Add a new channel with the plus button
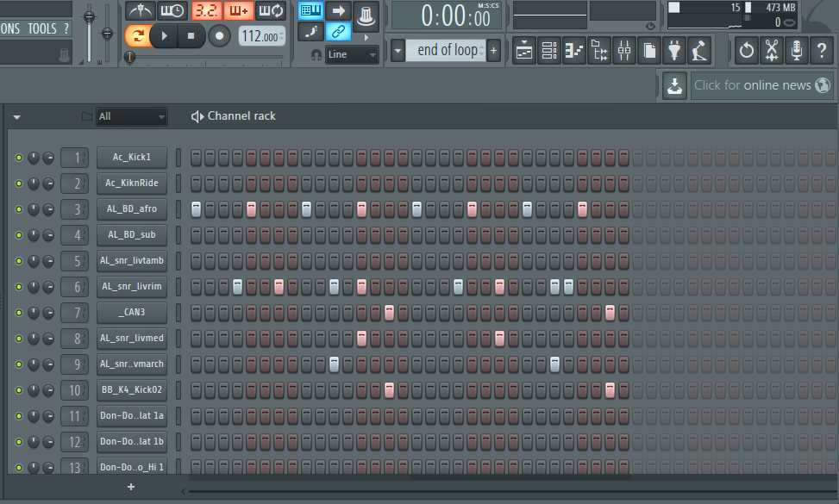This screenshot has width=839, height=504. pyautogui.click(x=130, y=487)
